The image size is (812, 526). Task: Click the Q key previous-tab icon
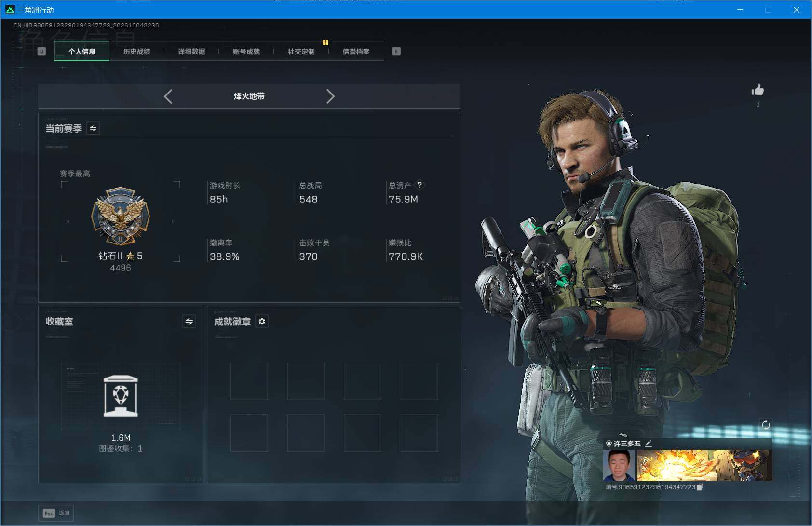(x=41, y=52)
